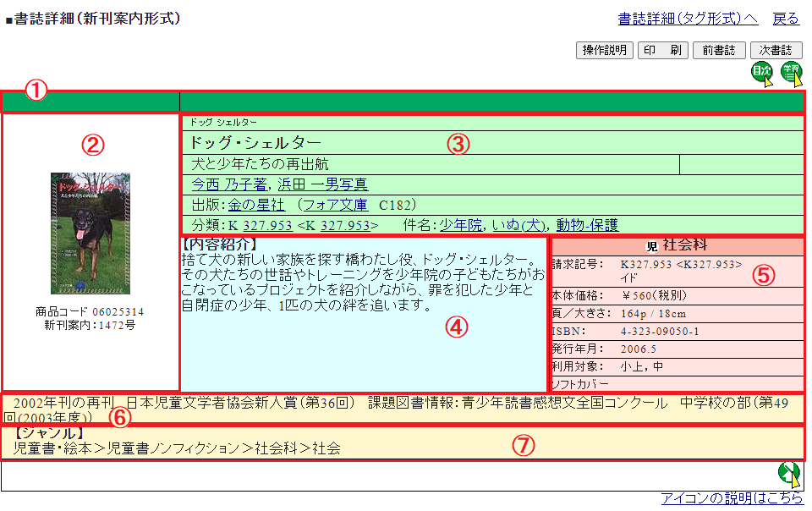The image size is (812, 511).
Task: Open the 操作説明 help button
Action: (604, 50)
